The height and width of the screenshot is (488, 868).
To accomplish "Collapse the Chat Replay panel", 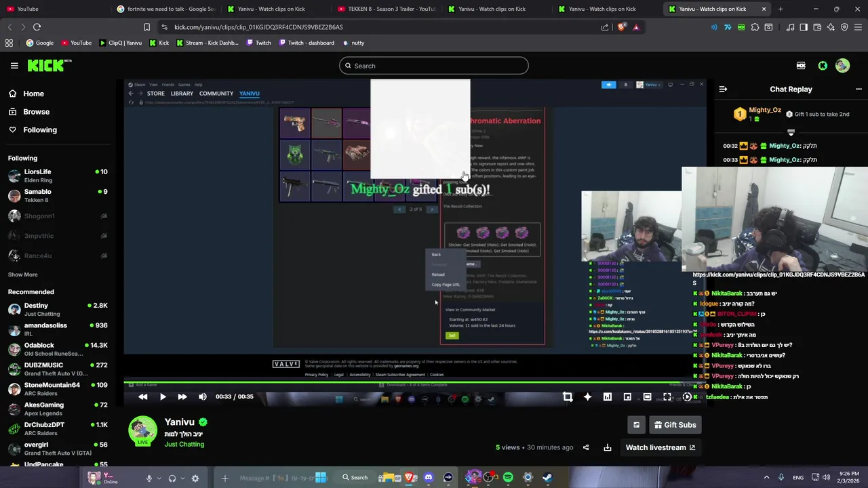I will (x=723, y=89).
